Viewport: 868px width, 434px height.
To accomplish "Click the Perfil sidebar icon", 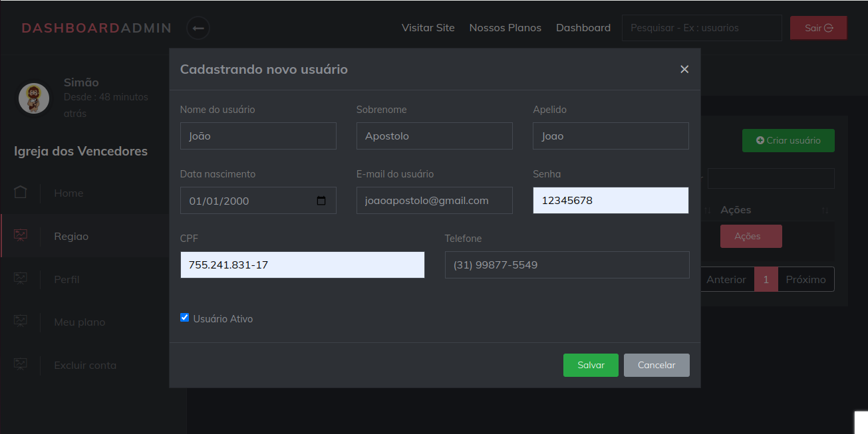I will click(21, 279).
